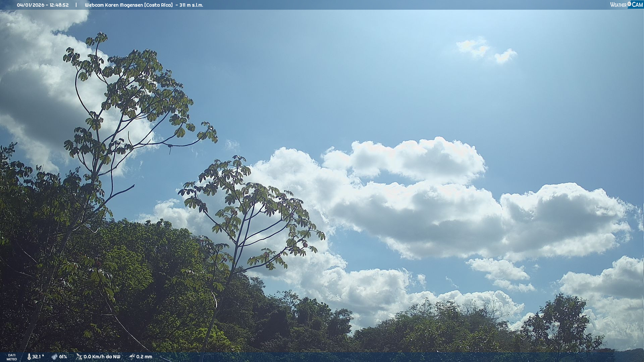644x362 pixels.
Task: Click the [Costa Rica] location text
Action: pos(159,5)
